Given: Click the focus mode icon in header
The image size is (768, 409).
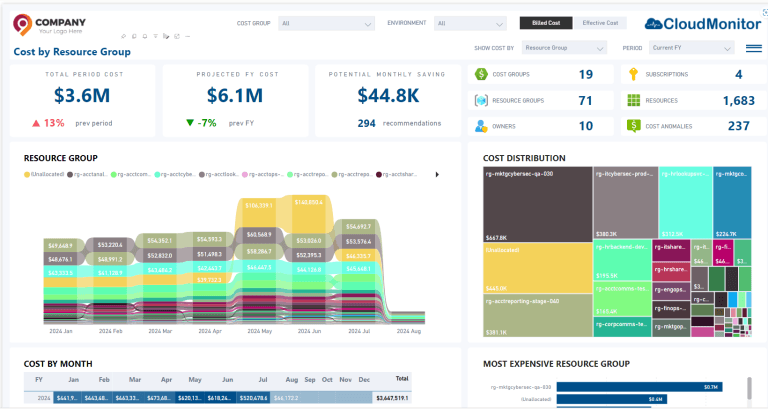Looking at the screenshot, I should point(177,36).
